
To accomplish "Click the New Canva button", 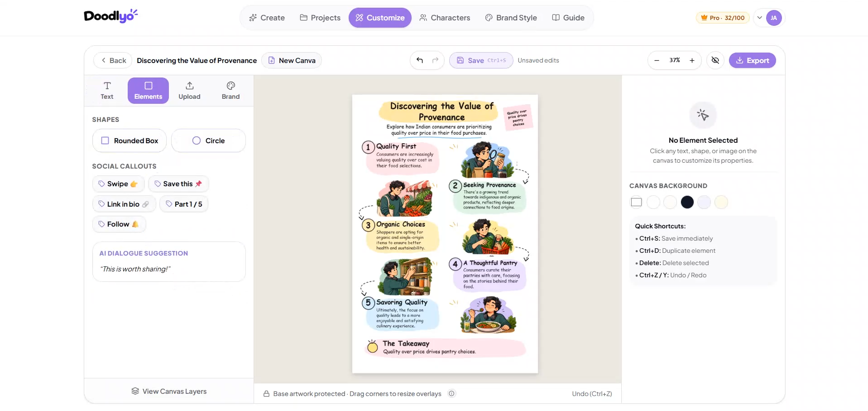I will click(292, 60).
